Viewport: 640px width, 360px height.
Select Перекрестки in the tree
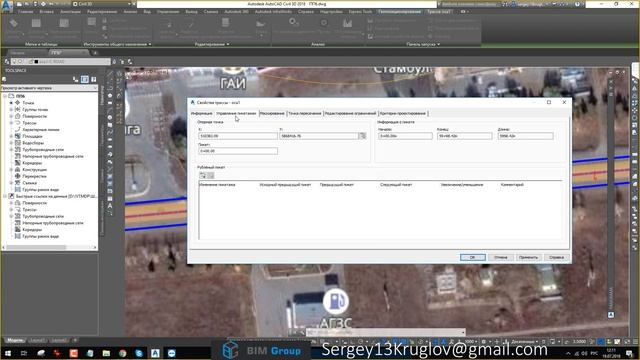click(x=34, y=176)
